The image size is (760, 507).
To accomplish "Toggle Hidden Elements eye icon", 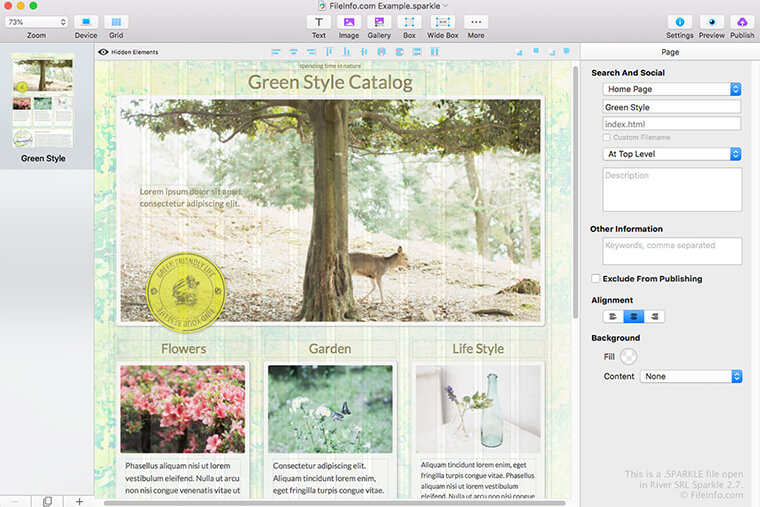I will (x=103, y=52).
